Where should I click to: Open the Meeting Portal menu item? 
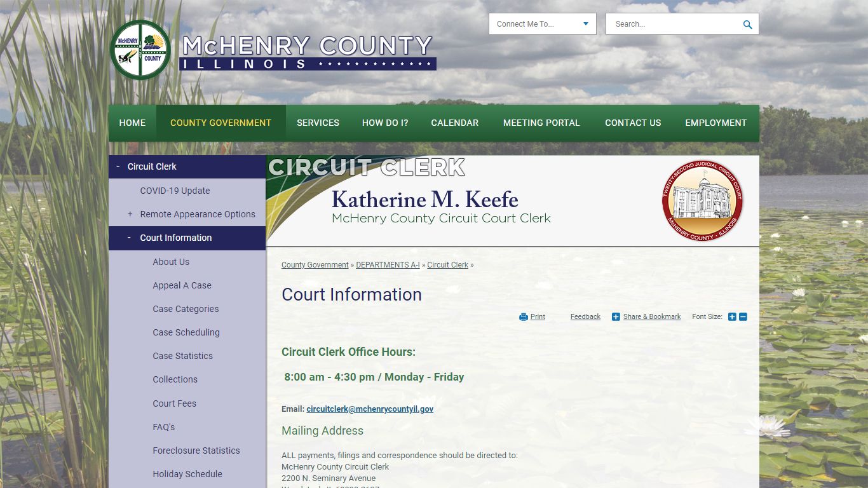(x=541, y=123)
